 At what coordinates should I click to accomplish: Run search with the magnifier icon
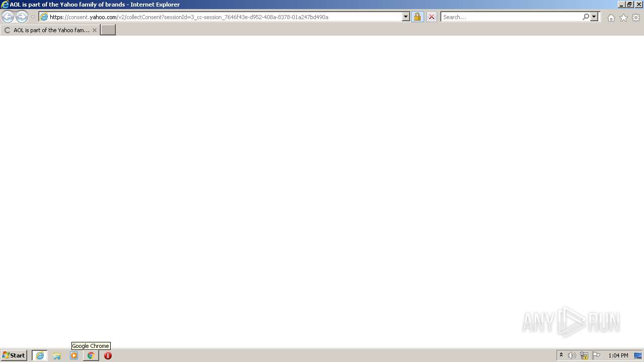click(586, 17)
